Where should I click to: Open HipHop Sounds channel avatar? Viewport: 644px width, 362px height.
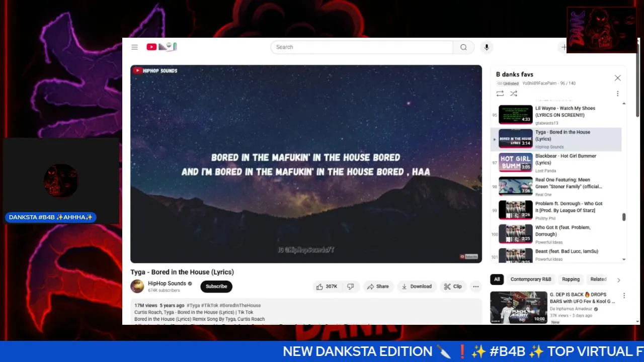coord(137,287)
